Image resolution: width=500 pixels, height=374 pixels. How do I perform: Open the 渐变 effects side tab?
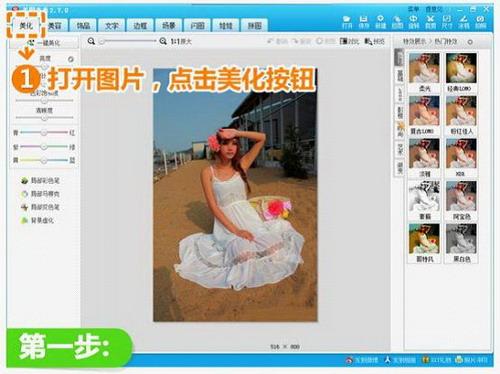[400, 168]
